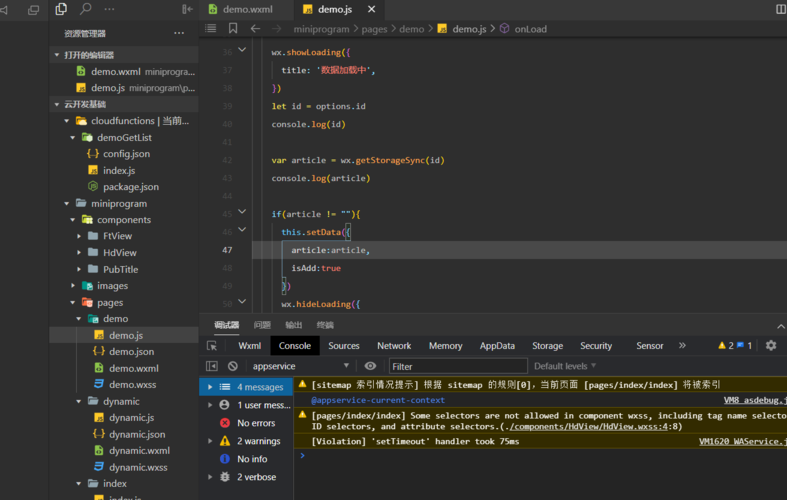Click miniprogram in the breadcrumb
The width and height of the screenshot is (787, 500).
(321, 29)
